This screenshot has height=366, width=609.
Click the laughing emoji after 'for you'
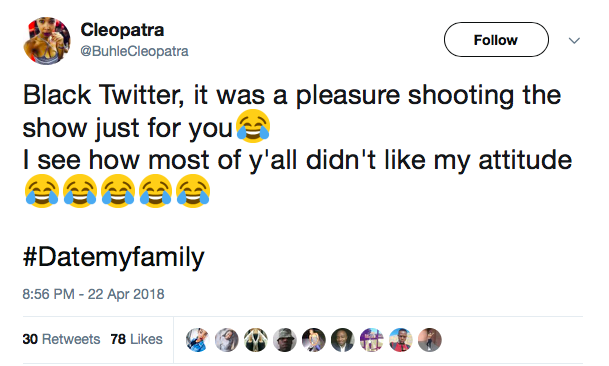(x=253, y=124)
